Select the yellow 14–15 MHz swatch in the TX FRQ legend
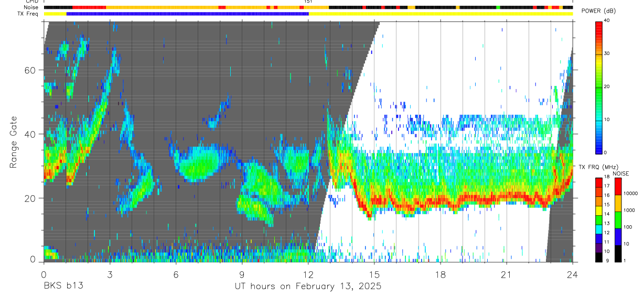The image size is (644, 297). (x=598, y=211)
